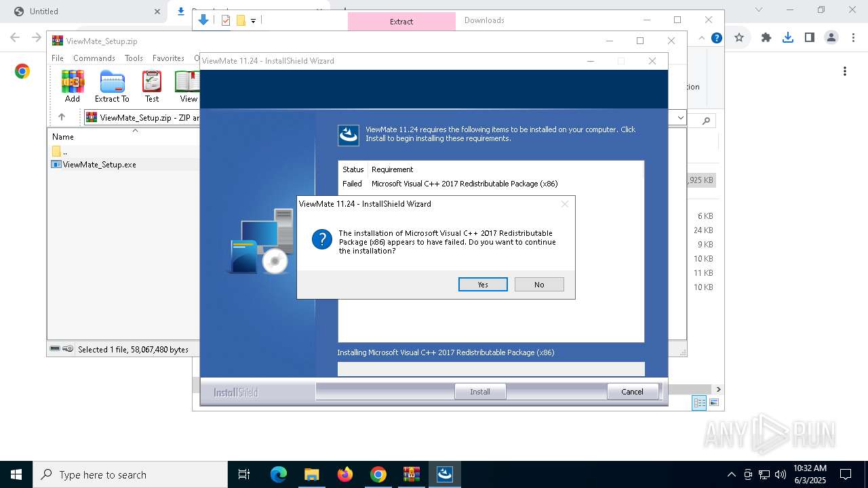Close the Untitled Chrome tab
This screenshot has height=488, width=868.
click(x=157, y=12)
